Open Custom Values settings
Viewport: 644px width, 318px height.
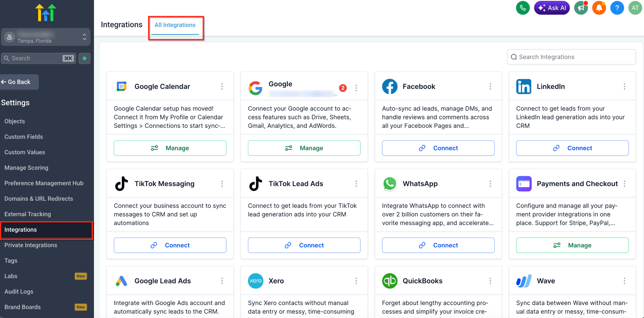point(25,152)
